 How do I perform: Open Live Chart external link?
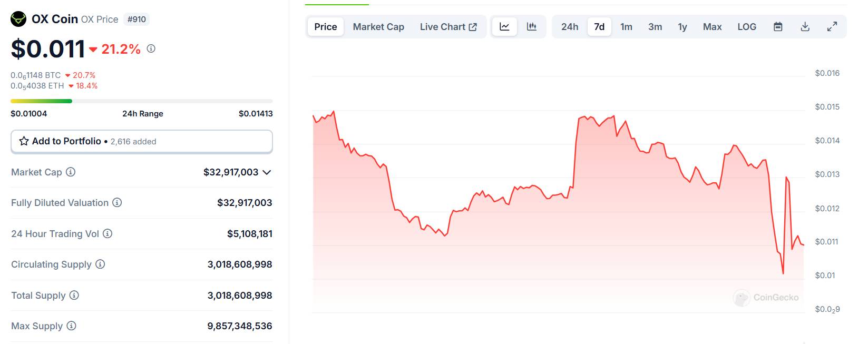point(448,27)
